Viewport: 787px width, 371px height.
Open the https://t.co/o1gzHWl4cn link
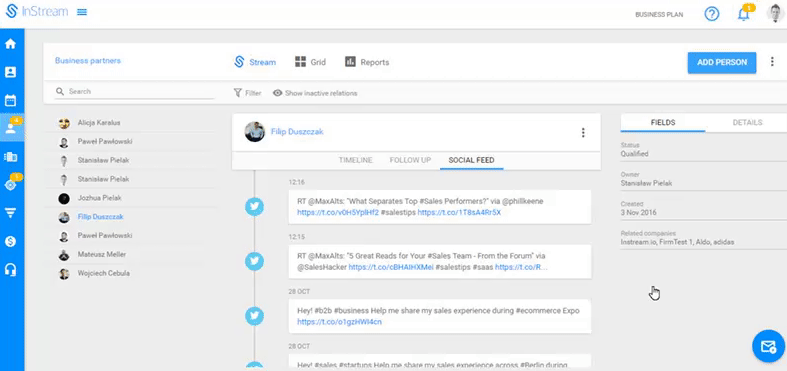(x=339, y=322)
